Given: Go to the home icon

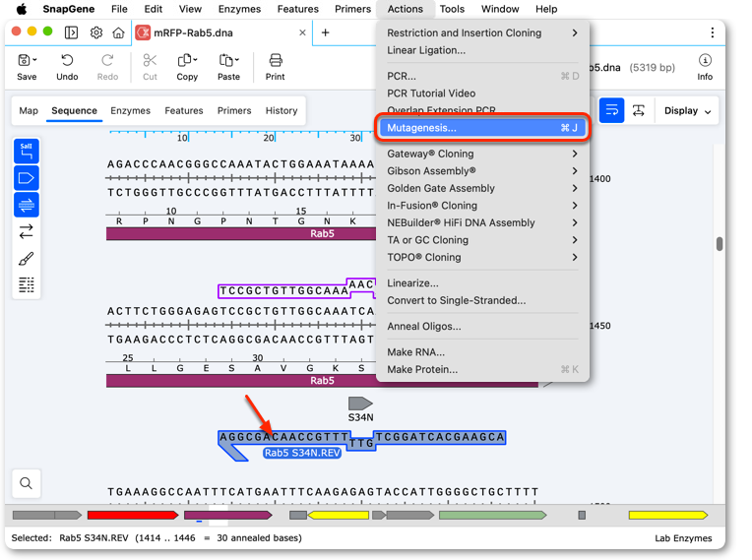Looking at the screenshot, I should [118, 32].
